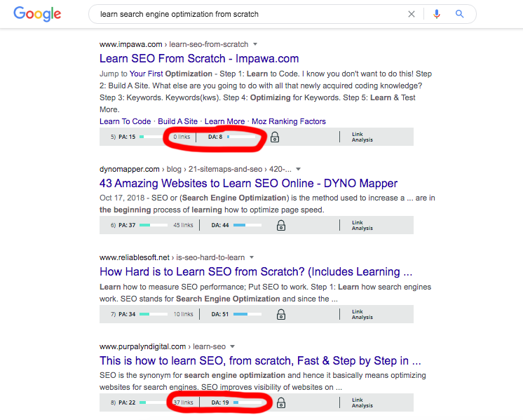523x420 pixels.
Task: Click the 'DA: 19' value
Action: pos(220,402)
